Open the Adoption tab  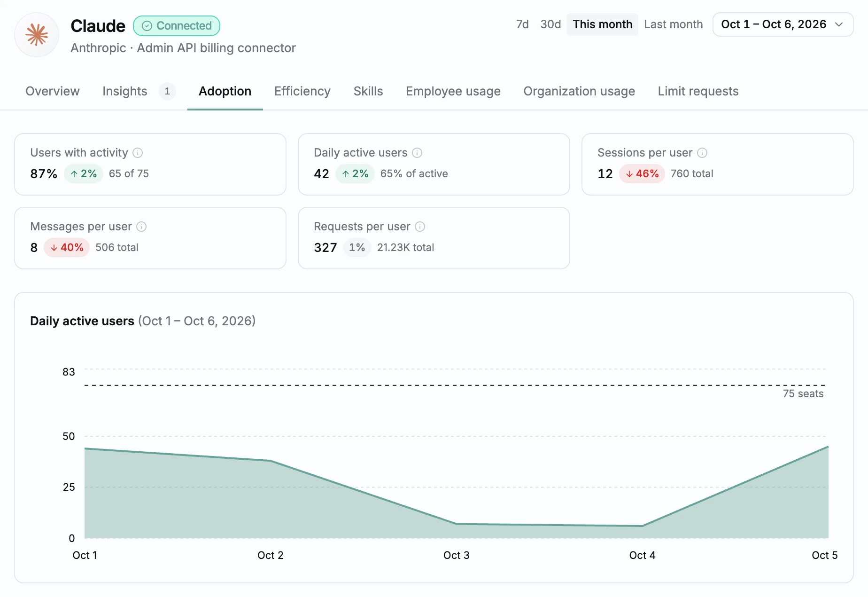point(225,91)
